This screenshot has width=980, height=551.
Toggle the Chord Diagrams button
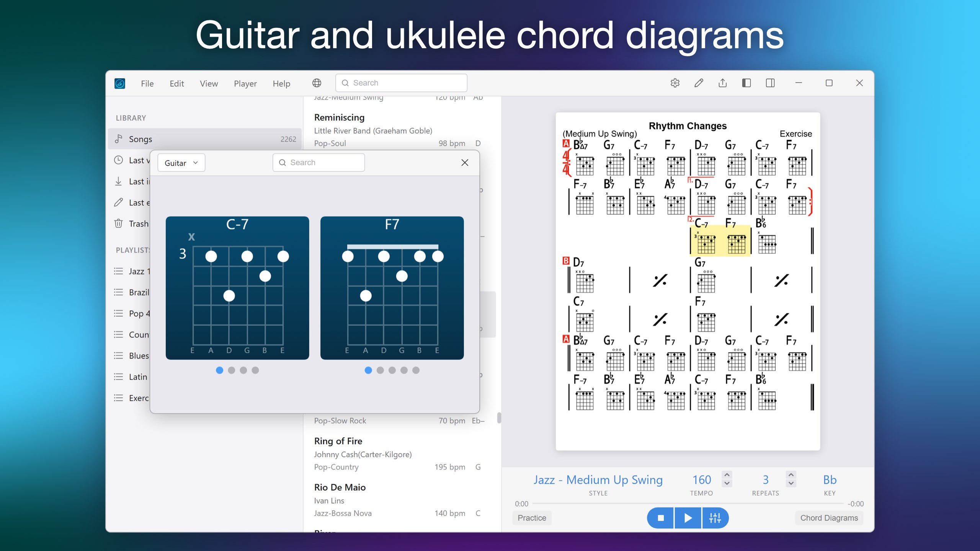(829, 518)
